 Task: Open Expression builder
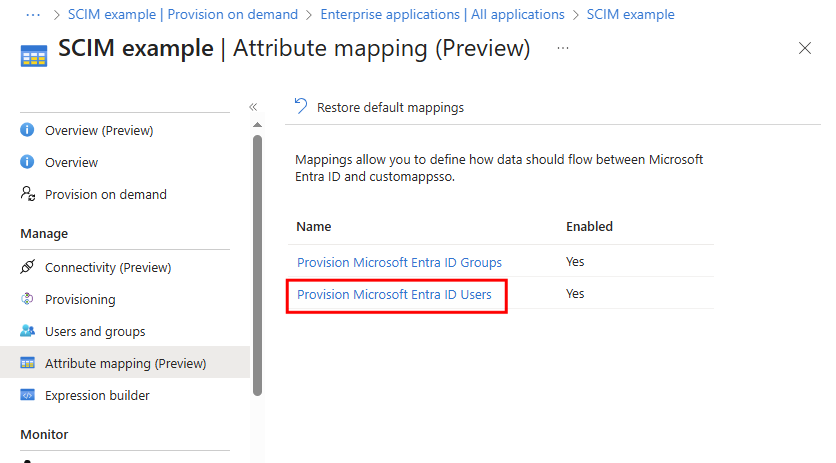[x=97, y=396]
